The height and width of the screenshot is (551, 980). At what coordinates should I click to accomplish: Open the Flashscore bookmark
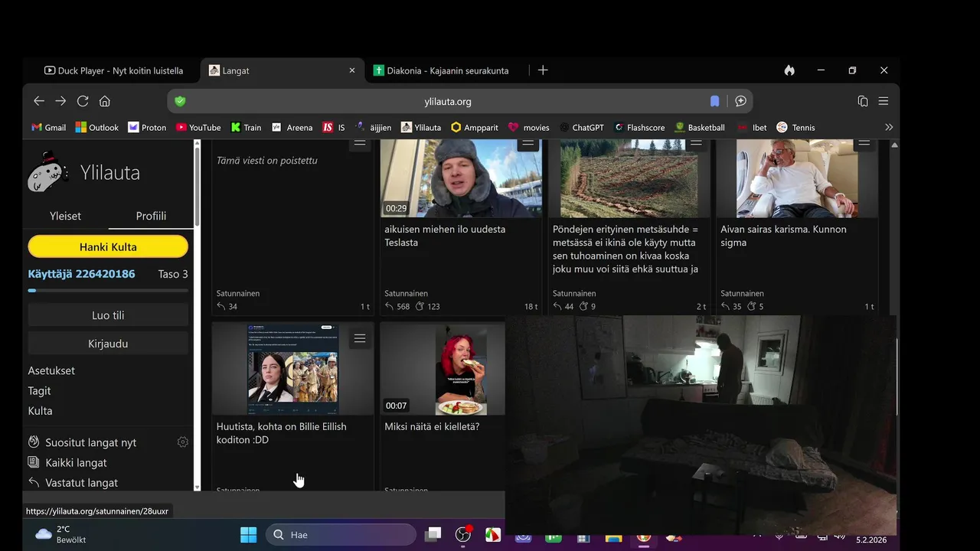tap(639, 128)
